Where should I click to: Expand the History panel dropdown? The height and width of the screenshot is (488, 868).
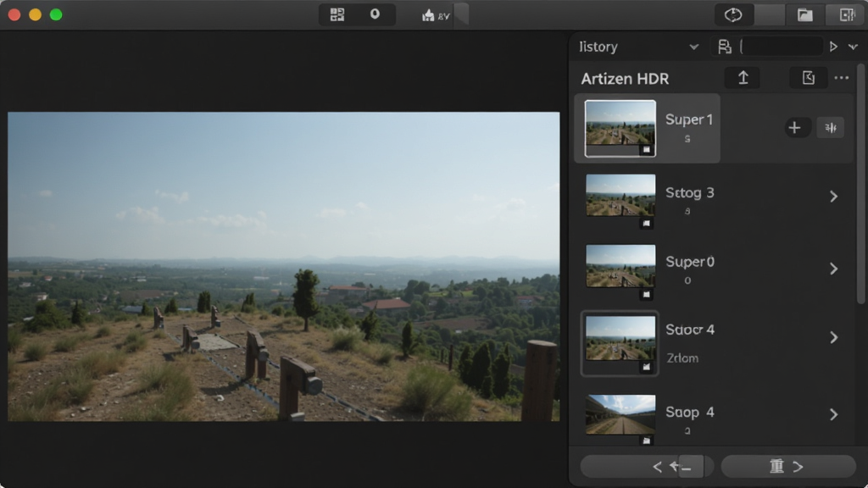[693, 47]
